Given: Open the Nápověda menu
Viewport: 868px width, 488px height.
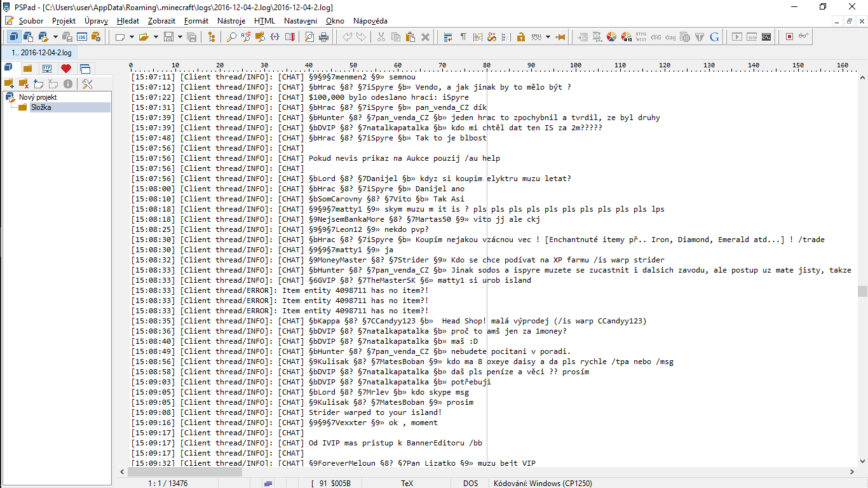Looking at the screenshot, I should click(x=370, y=21).
